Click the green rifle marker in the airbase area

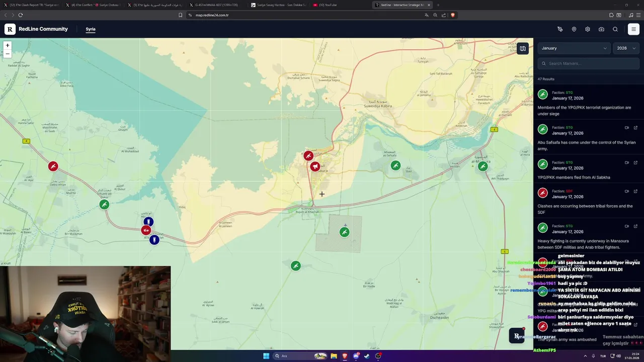click(x=344, y=232)
